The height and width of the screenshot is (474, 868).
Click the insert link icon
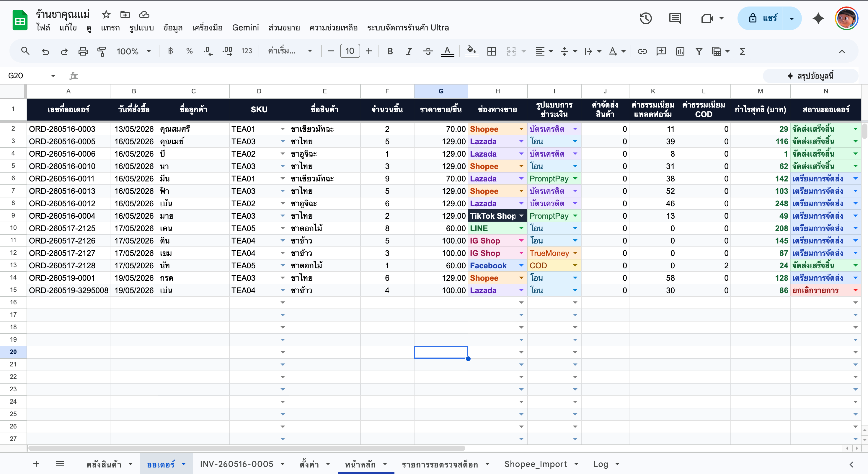pos(642,51)
